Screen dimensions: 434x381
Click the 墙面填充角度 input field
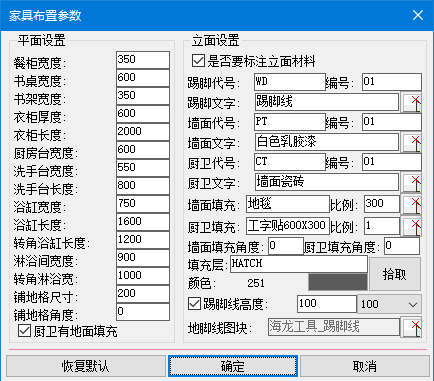(286, 246)
